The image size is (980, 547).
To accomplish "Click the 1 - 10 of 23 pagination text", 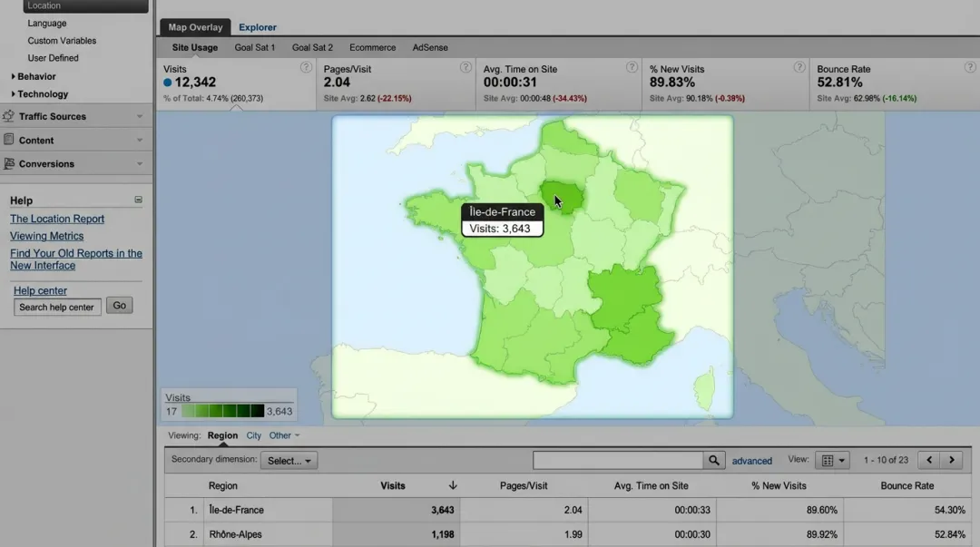I will (886, 460).
